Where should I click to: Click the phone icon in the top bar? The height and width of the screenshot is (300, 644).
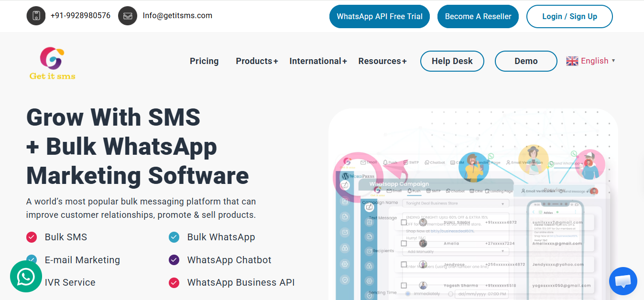click(x=36, y=16)
